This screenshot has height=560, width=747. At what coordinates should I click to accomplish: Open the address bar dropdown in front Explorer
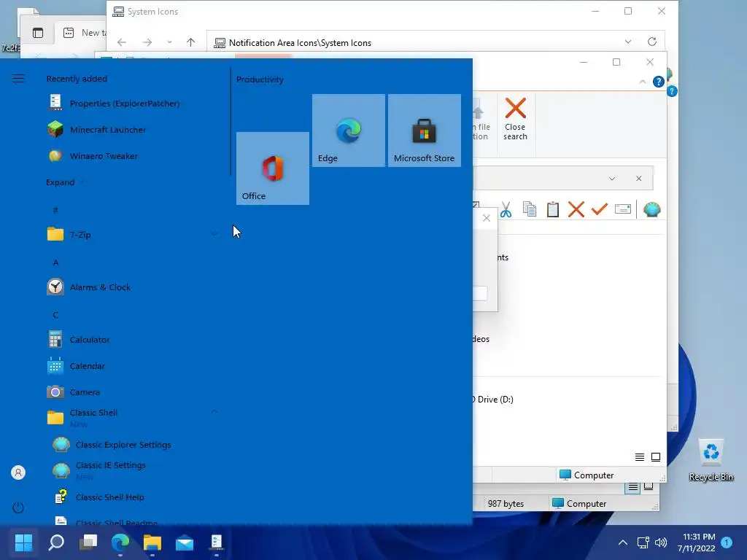pyautogui.click(x=612, y=179)
